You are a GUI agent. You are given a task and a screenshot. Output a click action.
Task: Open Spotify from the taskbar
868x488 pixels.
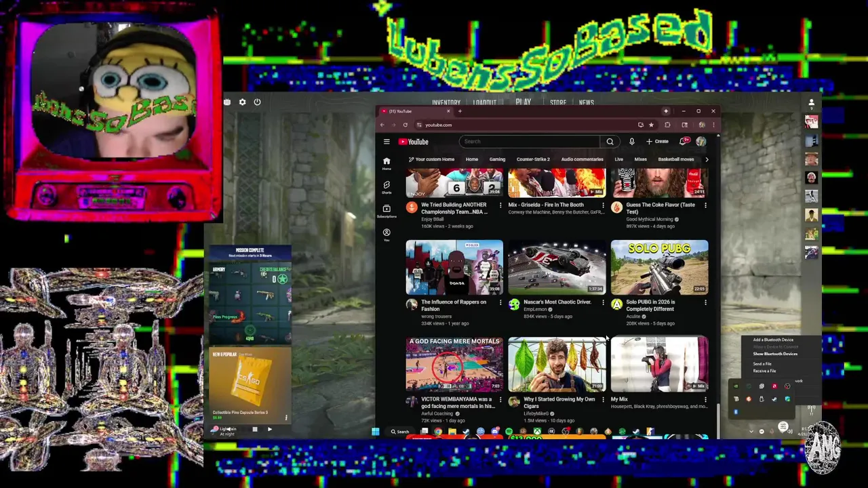pyautogui.click(x=509, y=432)
